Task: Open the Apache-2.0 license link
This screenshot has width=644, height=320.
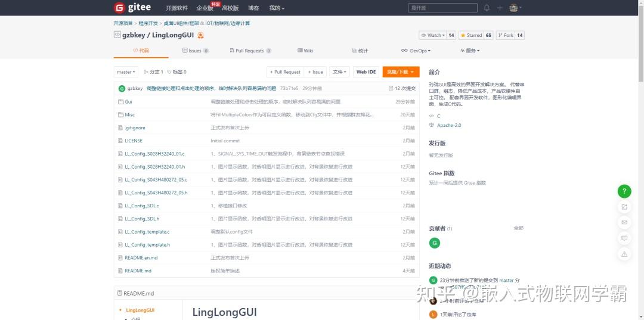Action: 449,125
